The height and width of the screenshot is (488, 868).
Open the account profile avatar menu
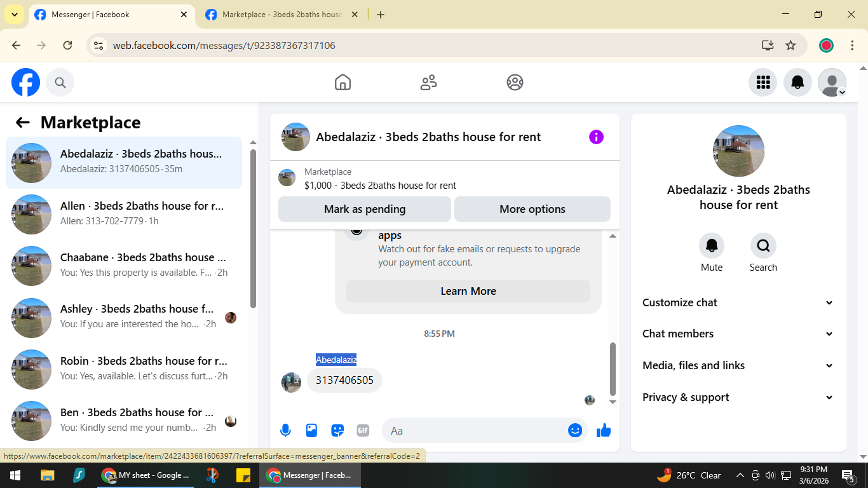832,83
